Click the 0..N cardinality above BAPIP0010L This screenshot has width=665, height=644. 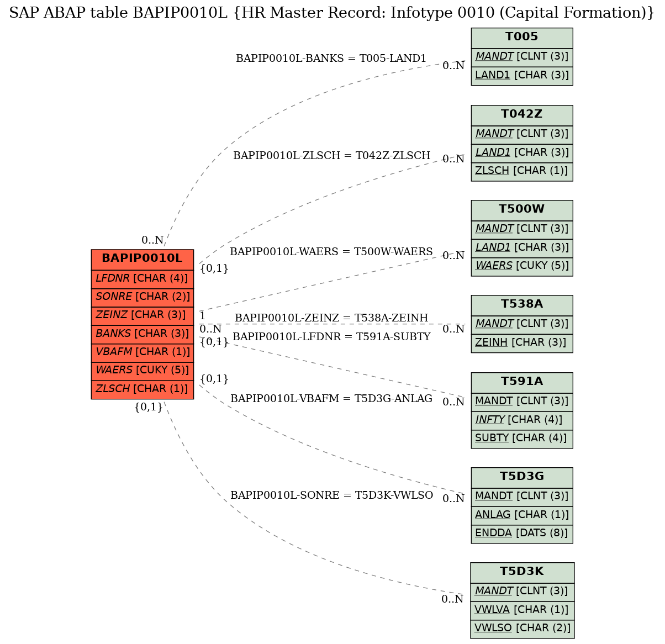[152, 240]
